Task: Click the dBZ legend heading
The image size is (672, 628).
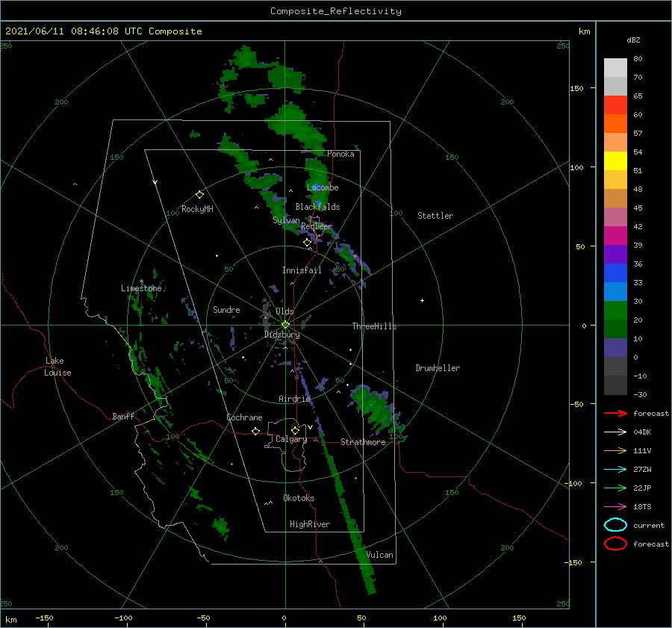Action: [x=633, y=40]
